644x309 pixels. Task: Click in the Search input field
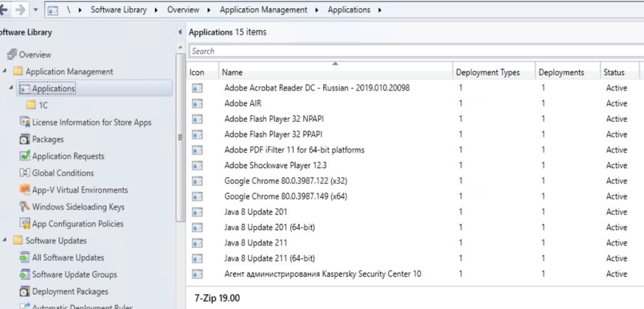[416, 51]
